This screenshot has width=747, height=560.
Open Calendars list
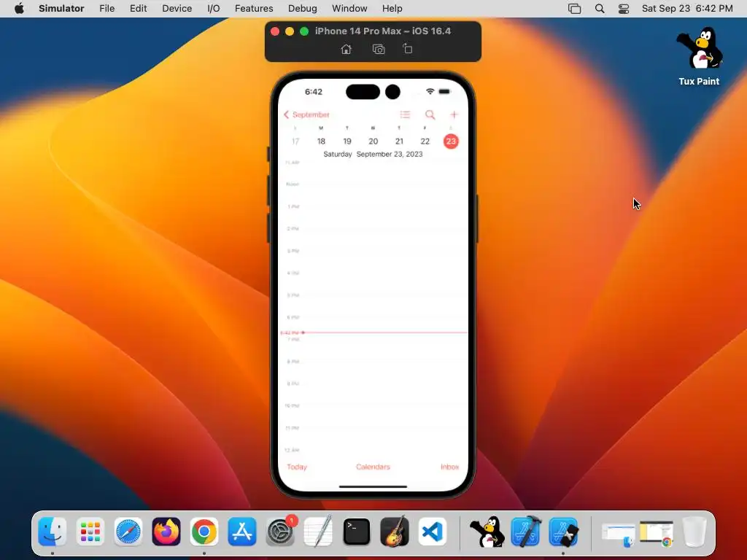(373, 467)
